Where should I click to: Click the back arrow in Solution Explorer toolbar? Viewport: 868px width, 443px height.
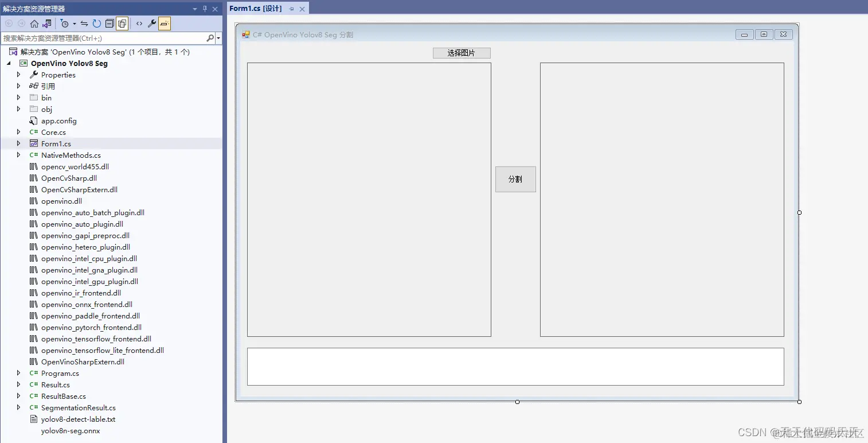[9, 24]
